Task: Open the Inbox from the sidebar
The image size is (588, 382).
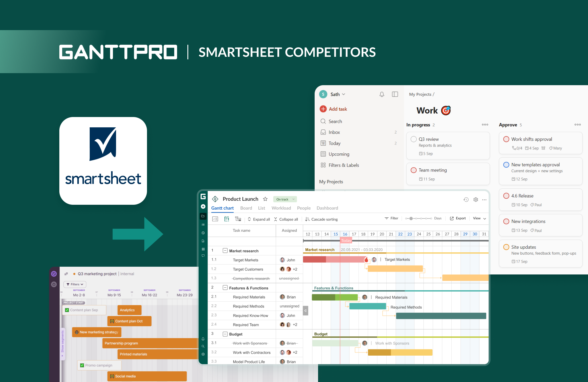Action: (x=323, y=132)
